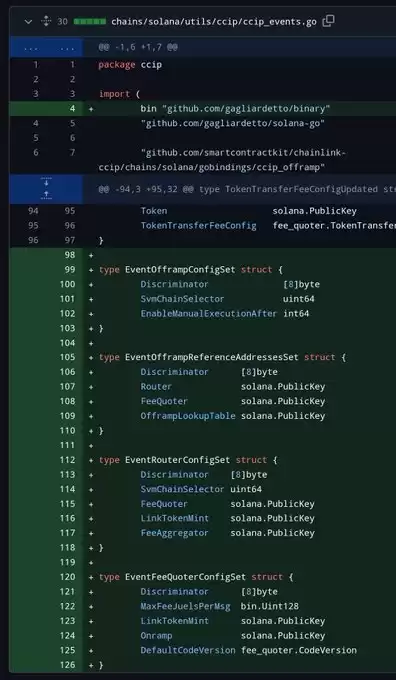Click the smartcontractkit/chainlink-ccip import string
Image resolution: width=396 pixels, height=680 pixels.
(x=222, y=160)
